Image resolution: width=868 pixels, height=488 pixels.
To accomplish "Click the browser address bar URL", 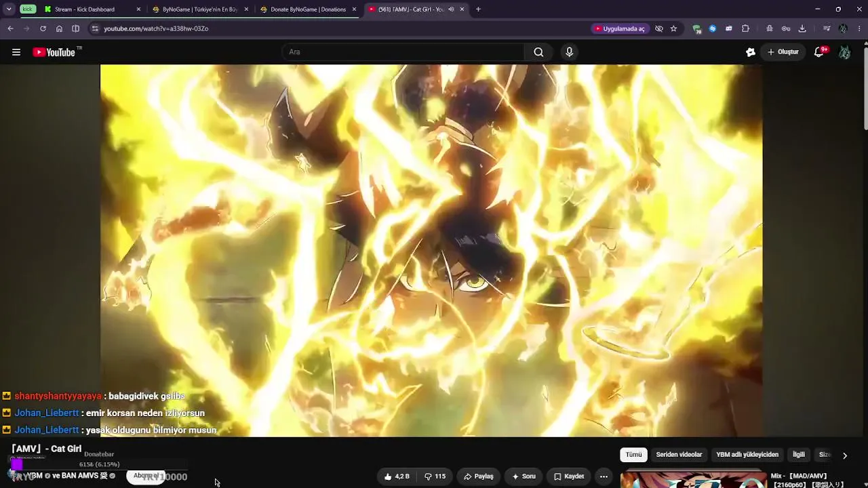I will 156,28.
